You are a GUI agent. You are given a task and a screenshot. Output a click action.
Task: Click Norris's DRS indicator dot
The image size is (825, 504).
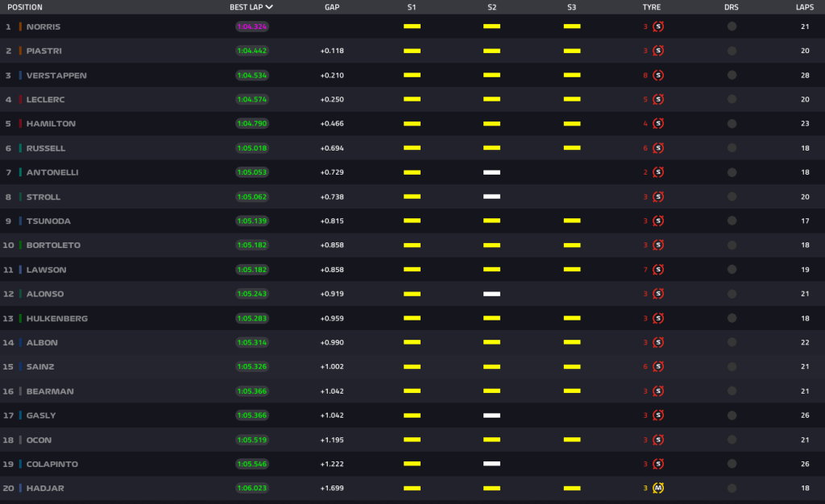(732, 27)
